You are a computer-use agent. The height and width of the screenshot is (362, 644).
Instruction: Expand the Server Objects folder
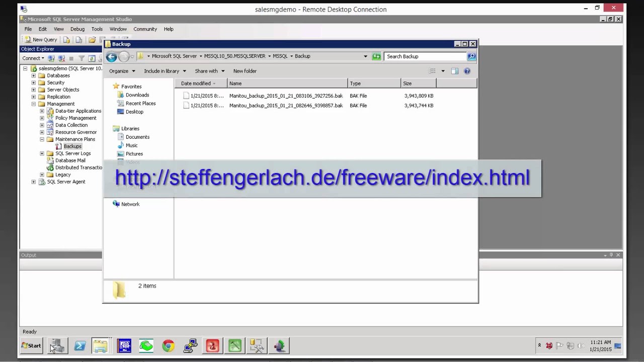[34, 89]
